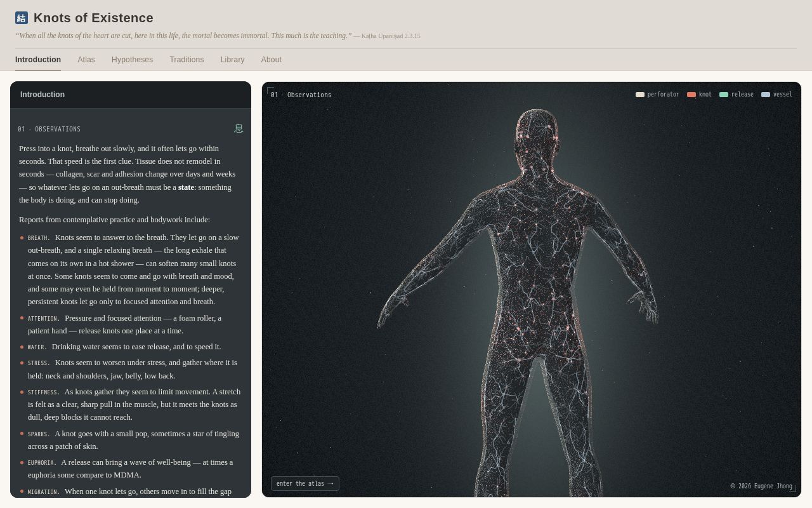
Task: Click the enter the atlas button
Action: [305, 484]
